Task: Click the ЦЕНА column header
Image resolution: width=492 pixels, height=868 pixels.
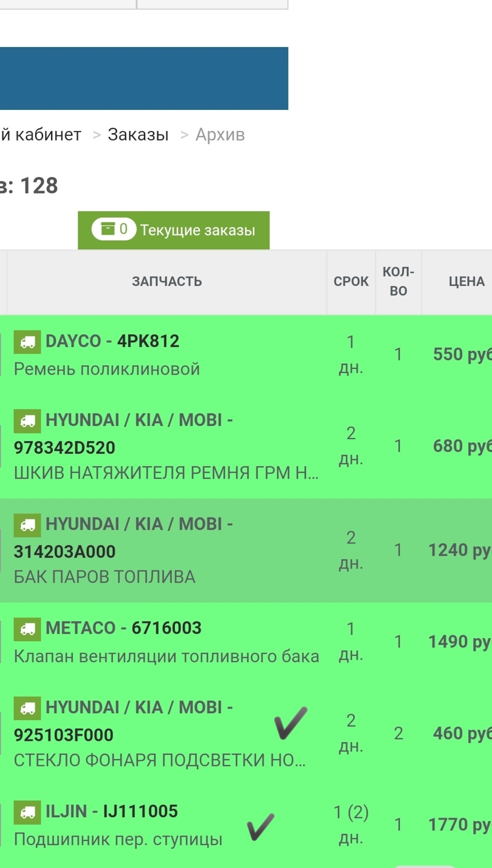Action: tap(466, 282)
